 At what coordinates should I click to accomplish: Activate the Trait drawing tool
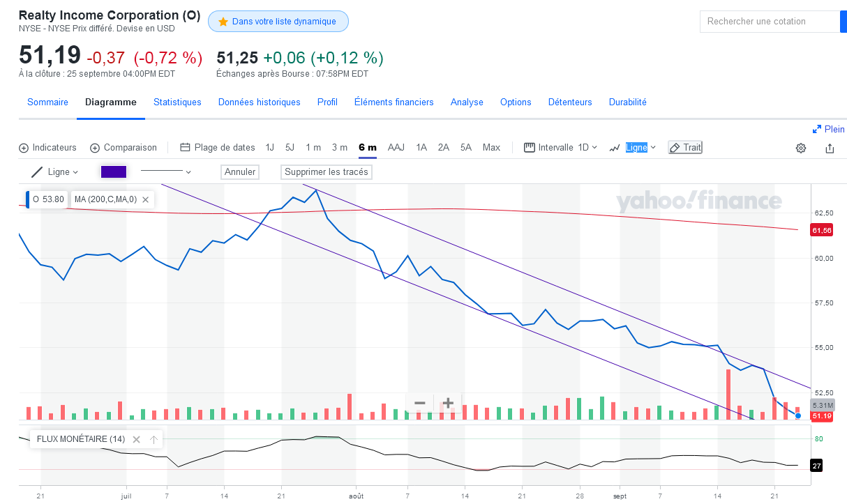tap(685, 148)
